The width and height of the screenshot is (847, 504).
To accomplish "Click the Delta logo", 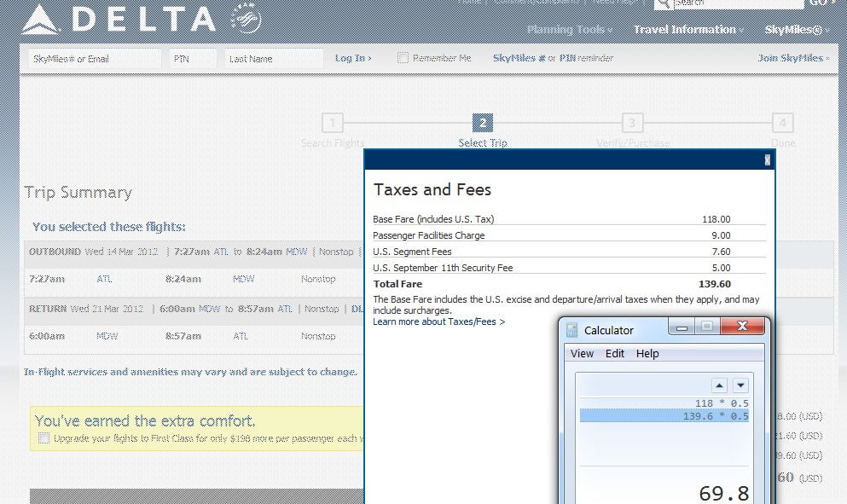I will pos(119,19).
